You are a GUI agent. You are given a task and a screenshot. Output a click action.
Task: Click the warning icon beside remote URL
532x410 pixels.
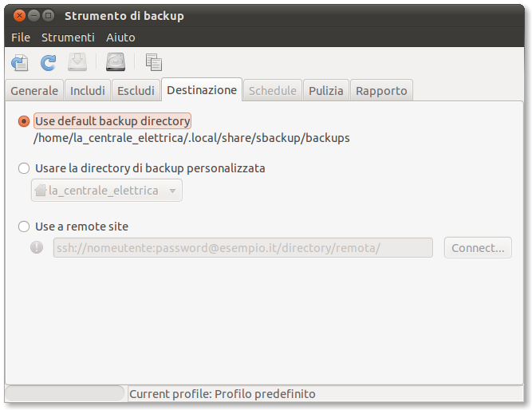tap(37, 247)
